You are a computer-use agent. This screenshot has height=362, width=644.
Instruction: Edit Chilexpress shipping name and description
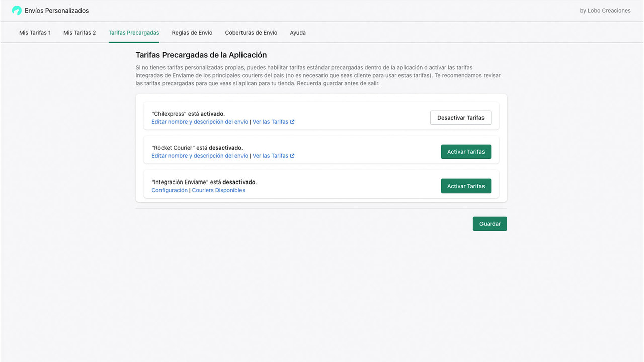click(200, 121)
